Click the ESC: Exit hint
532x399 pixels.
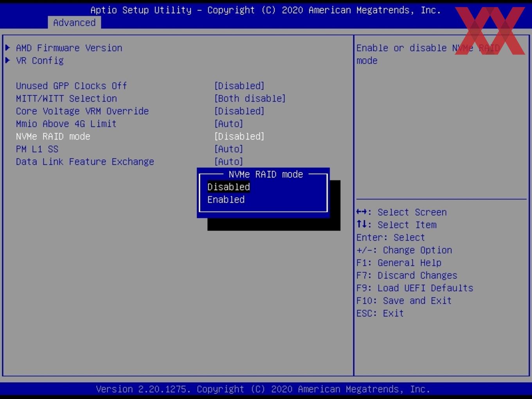379,313
